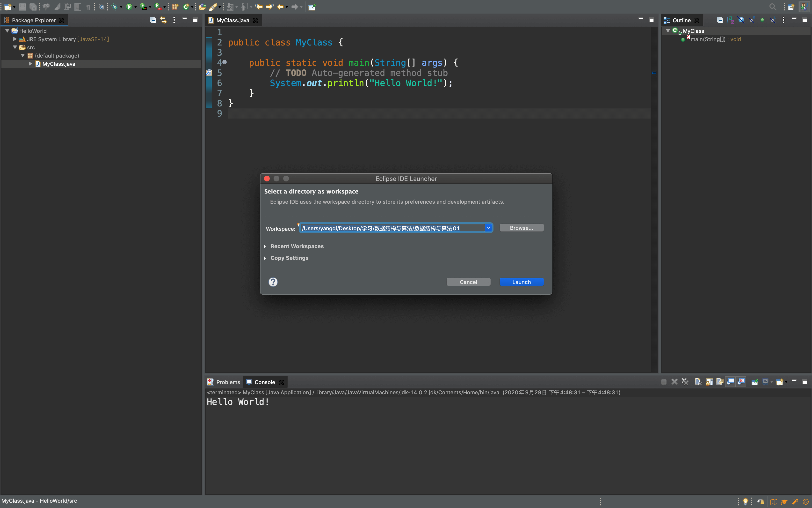
Task: Expand Recent Workspaces section
Action: point(265,246)
